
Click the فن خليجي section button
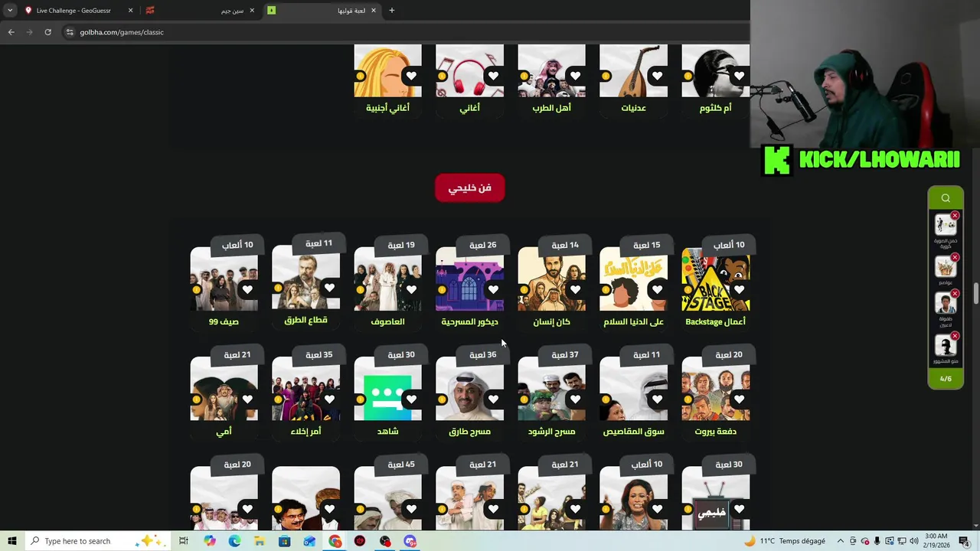click(x=469, y=188)
